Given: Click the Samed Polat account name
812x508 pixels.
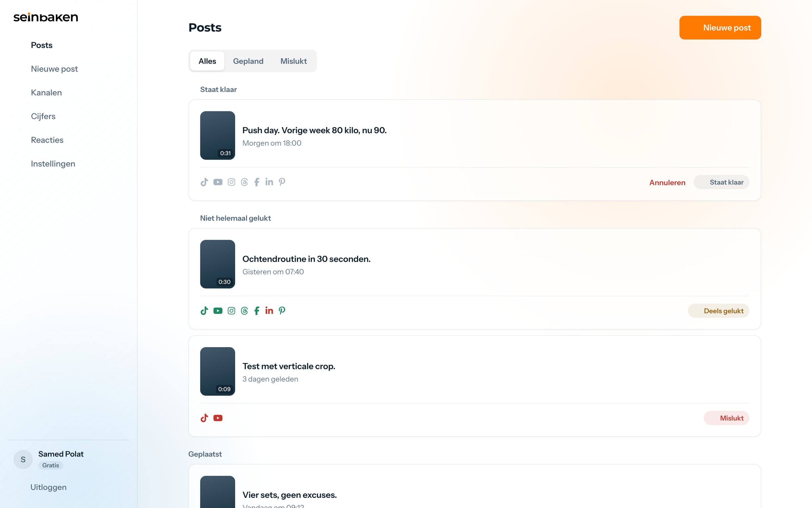Looking at the screenshot, I should click(x=61, y=454).
